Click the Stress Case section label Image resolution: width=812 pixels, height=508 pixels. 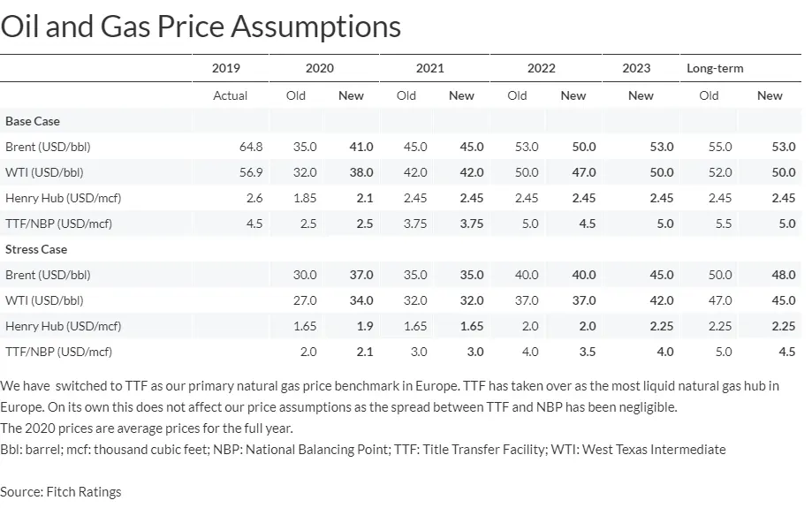click(x=36, y=249)
